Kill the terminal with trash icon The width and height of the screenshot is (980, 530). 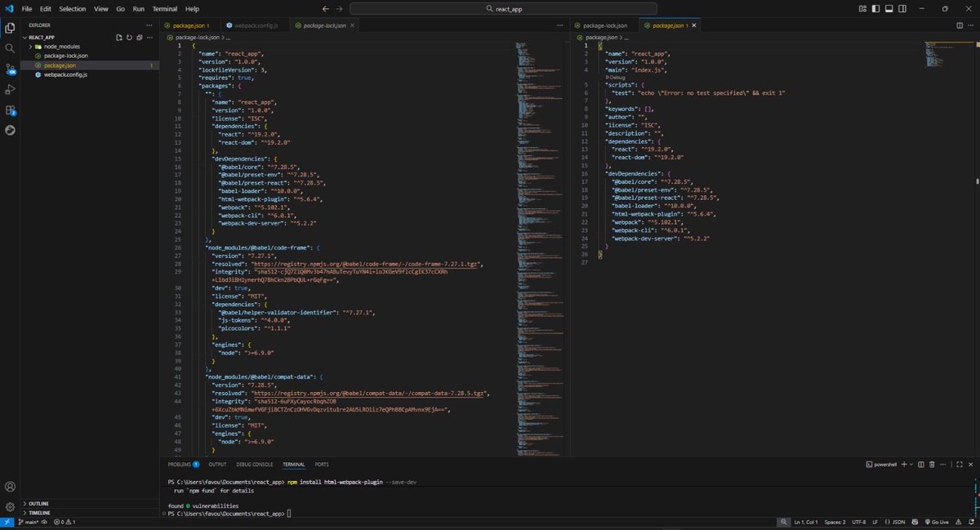tap(932, 464)
